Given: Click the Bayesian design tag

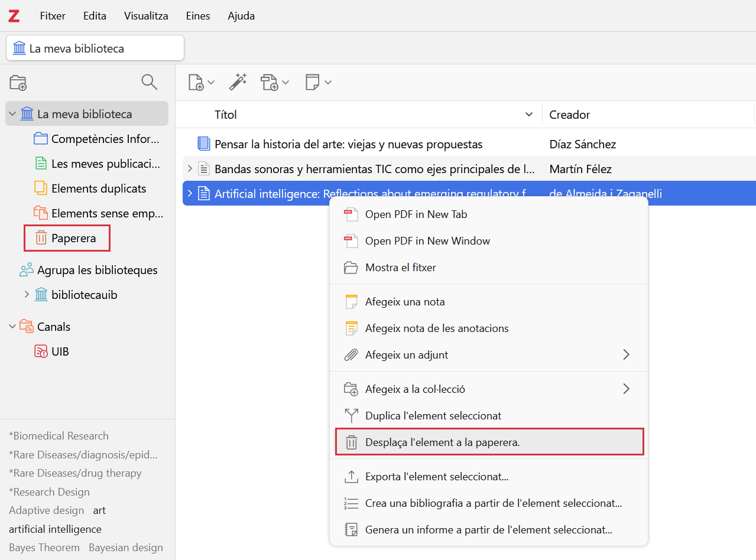Looking at the screenshot, I should 126,548.
